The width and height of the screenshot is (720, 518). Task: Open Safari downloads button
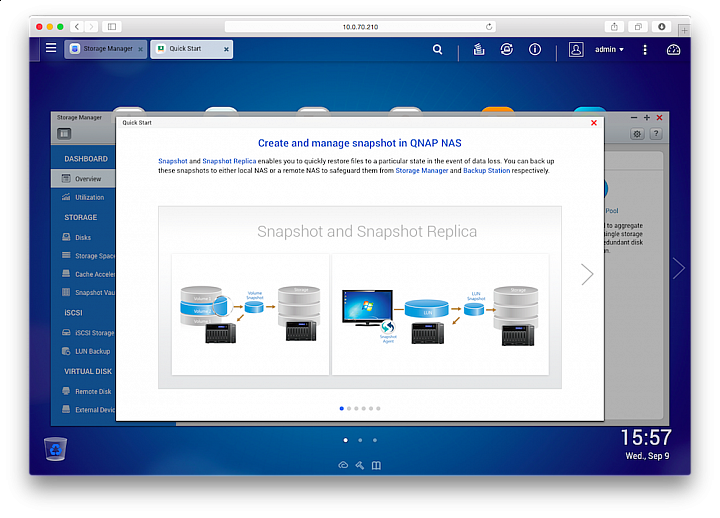tap(661, 27)
